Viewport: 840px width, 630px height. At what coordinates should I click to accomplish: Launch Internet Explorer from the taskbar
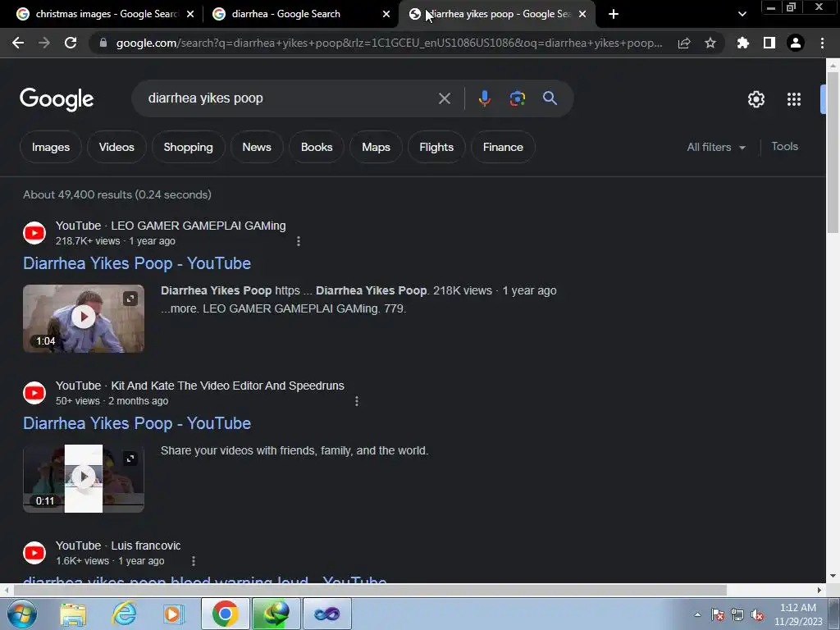[x=125, y=614]
